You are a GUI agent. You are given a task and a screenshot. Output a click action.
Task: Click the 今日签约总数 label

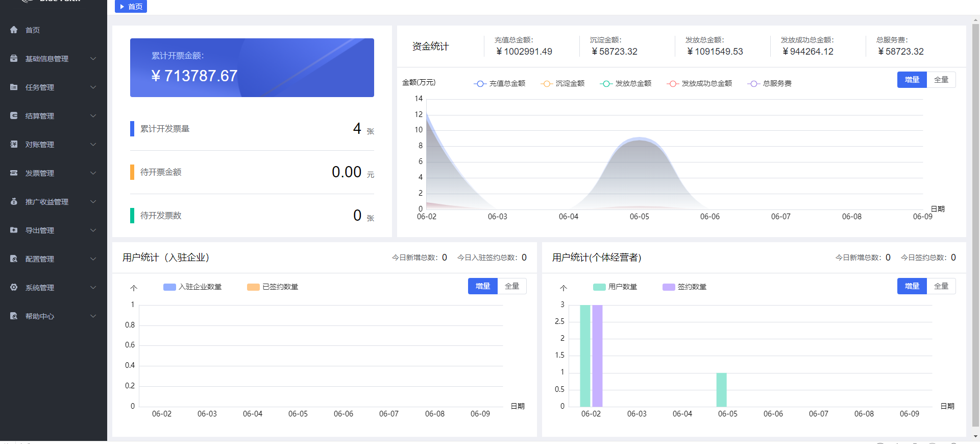tap(925, 258)
